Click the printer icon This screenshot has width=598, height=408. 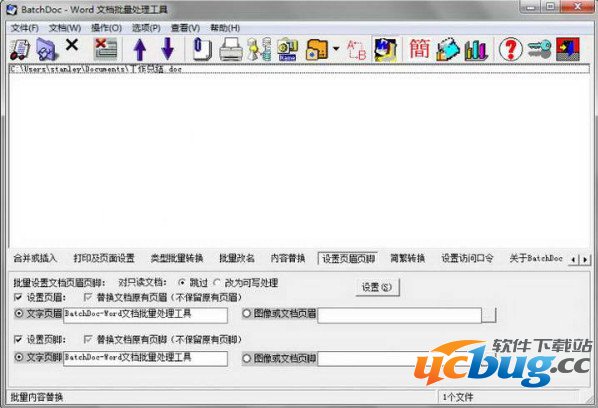(231, 49)
